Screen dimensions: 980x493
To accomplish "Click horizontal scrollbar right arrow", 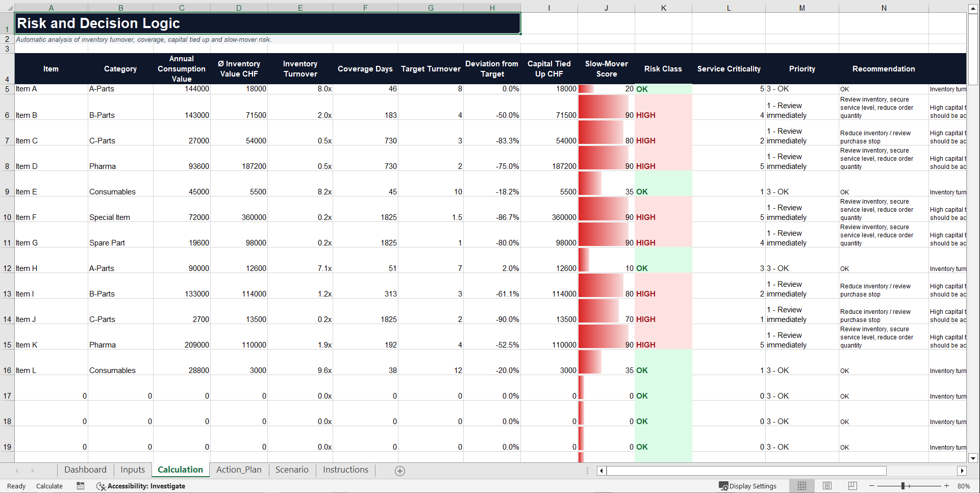I will pyautogui.click(x=962, y=471).
